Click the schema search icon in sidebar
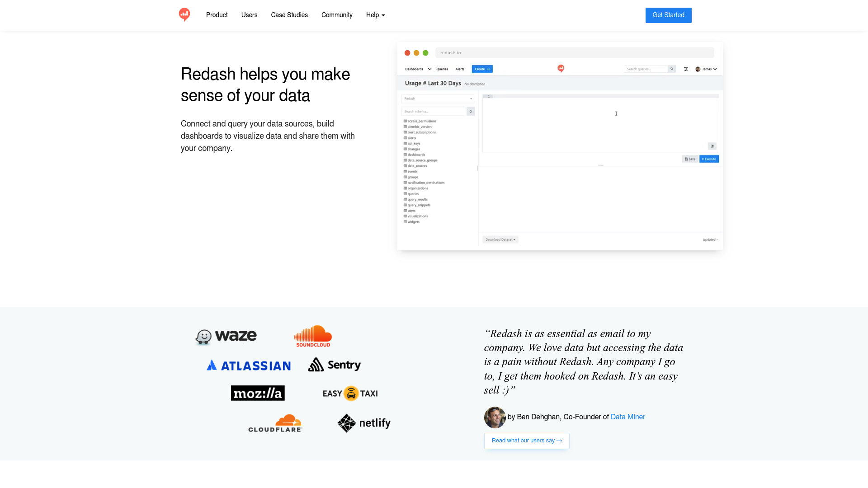This screenshot has width=868, height=488. (x=471, y=112)
